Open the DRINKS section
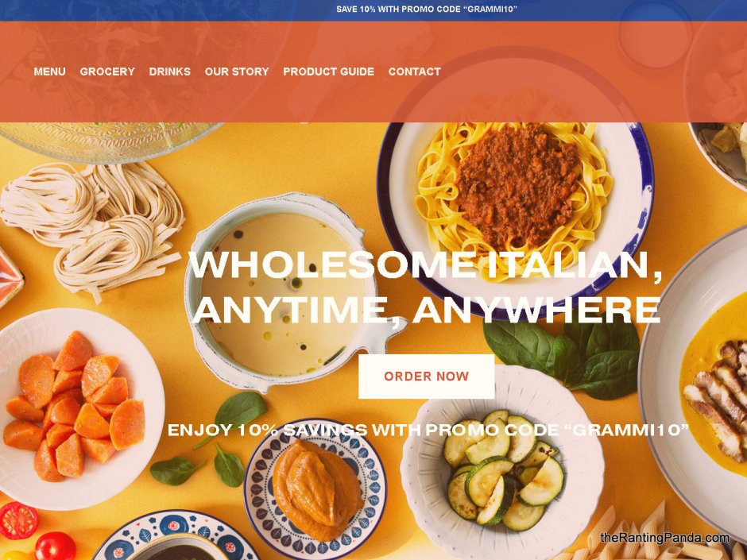Screen dimensions: 747x560 [x=169, y=71]
